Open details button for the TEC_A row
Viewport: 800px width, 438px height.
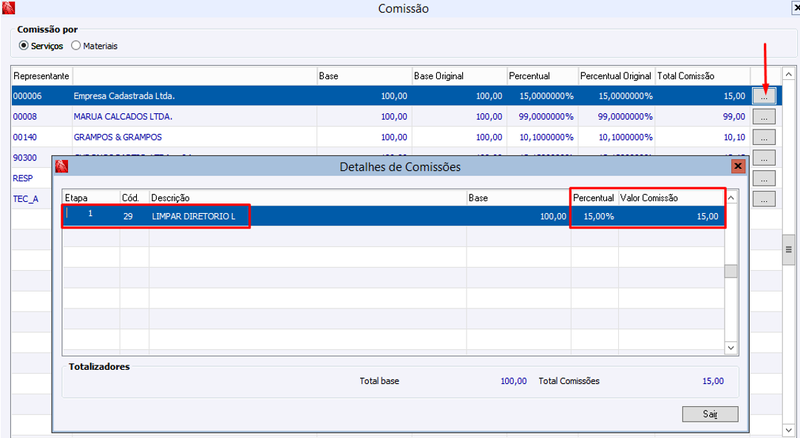pyautogui.click(x=764, y=199)
